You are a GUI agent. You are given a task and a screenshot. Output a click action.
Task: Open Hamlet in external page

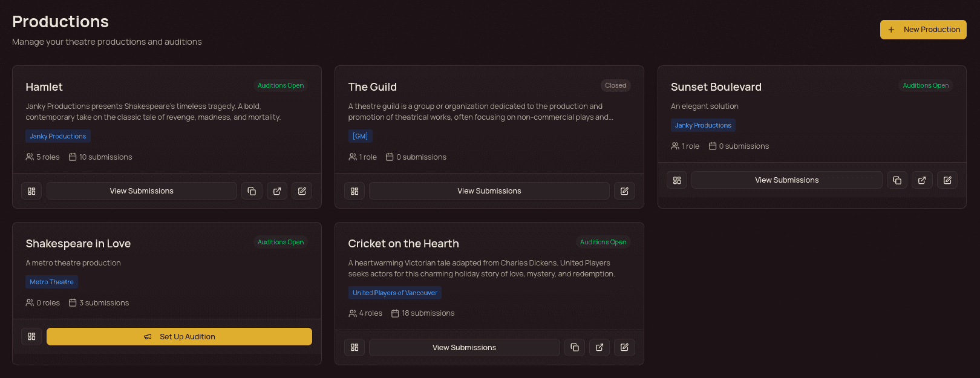pyautogui.click(x=277, y=191)
